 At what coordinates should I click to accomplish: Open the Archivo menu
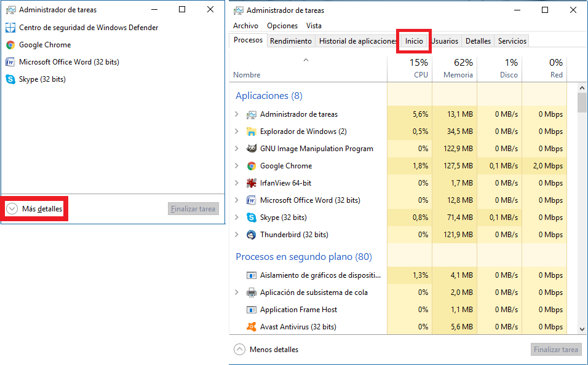click(x=245, y=25)
